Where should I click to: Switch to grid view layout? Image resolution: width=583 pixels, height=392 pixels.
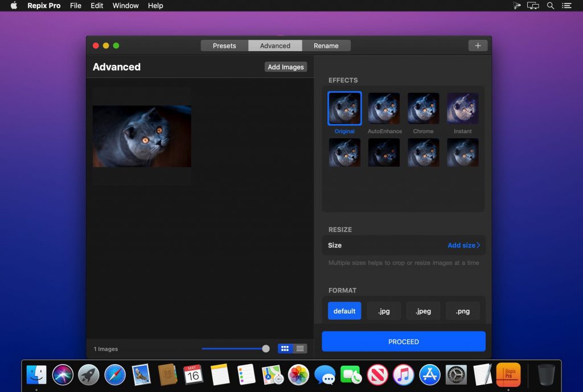click(x=285, y=349)
